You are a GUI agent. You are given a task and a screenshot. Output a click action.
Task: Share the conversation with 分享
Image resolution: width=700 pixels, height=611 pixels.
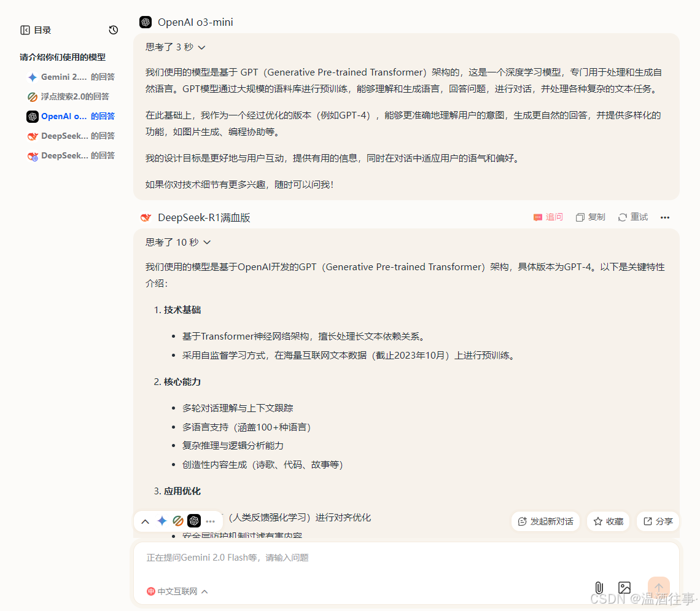point(658,521)
